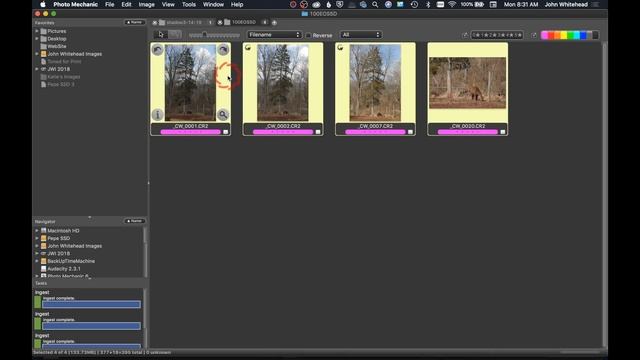Expand JWI 2018 in Favorites
This screenshot has width=640, height=360.
click(x=37, y=69)
